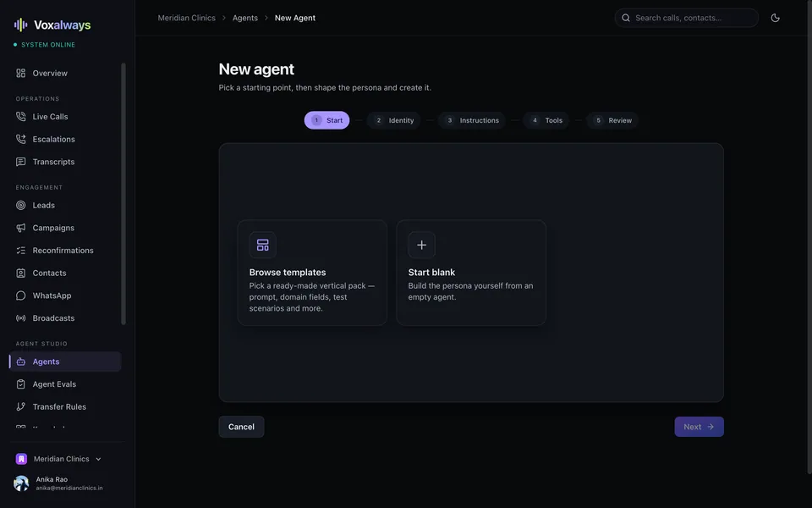Screen dimensions: 812x508
Task: Click the Voxalways waveform logo icon
Action: click(x=20, y=25)
